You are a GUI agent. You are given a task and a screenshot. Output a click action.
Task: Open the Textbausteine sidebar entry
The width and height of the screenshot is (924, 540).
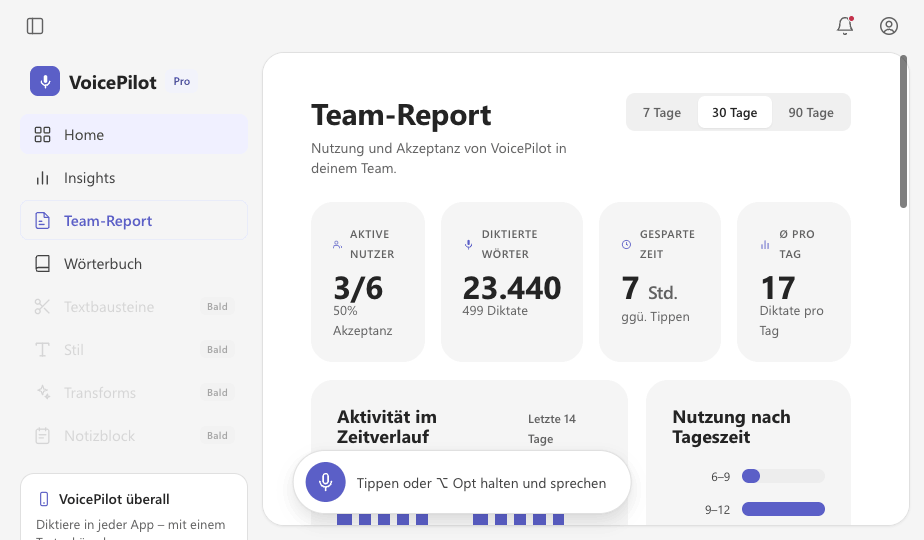(134, 307)
